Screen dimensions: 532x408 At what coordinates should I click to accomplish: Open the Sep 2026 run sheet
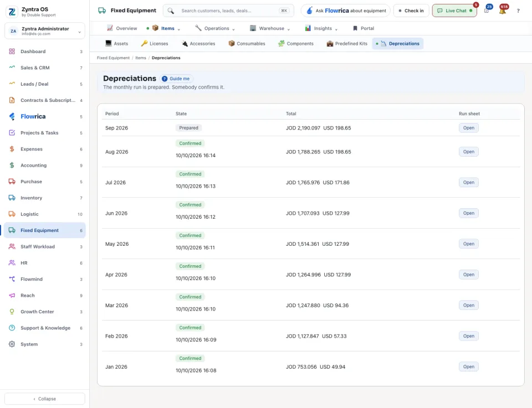(x=469, y=128)
